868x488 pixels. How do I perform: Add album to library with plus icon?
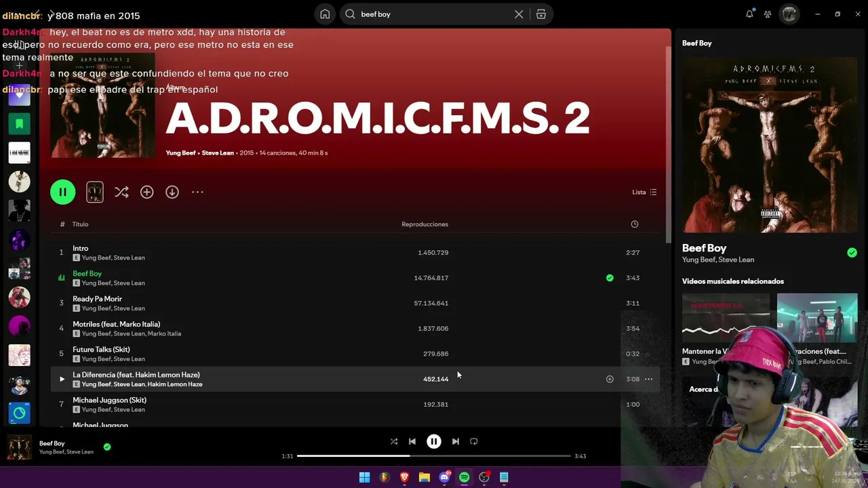coord(146,192)
